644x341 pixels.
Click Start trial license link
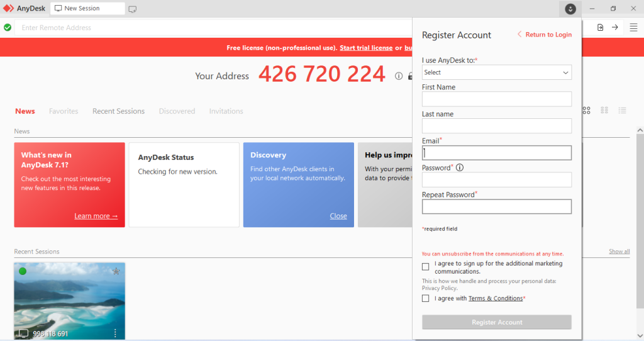pos(366,48)
